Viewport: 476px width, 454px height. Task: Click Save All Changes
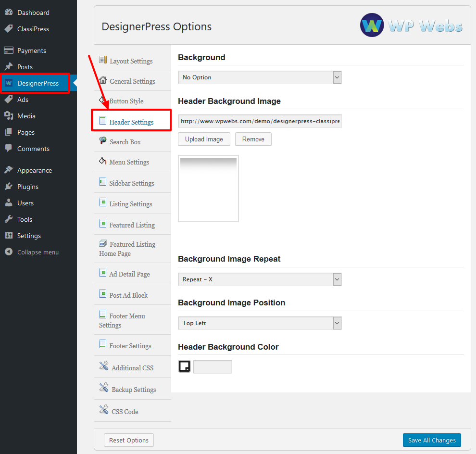[432, 440]
